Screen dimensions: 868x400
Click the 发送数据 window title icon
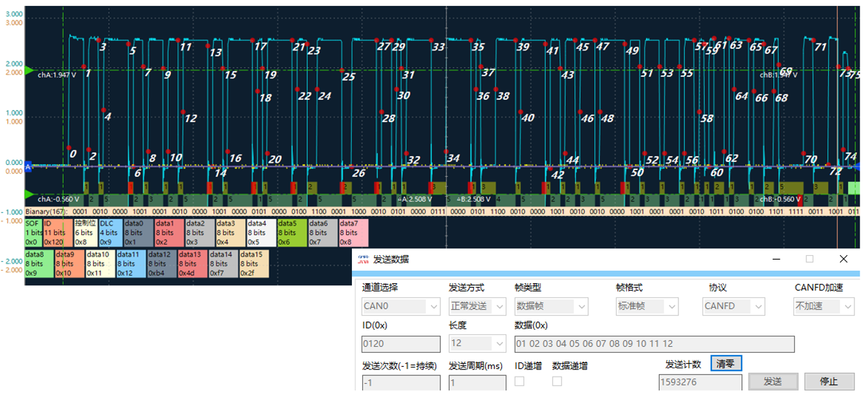[x=364, y=258]
